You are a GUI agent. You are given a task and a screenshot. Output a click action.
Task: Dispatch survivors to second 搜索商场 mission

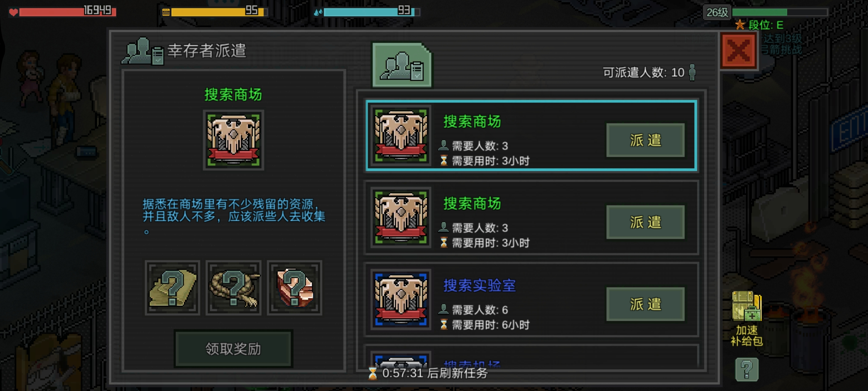[x=646, y=222]
